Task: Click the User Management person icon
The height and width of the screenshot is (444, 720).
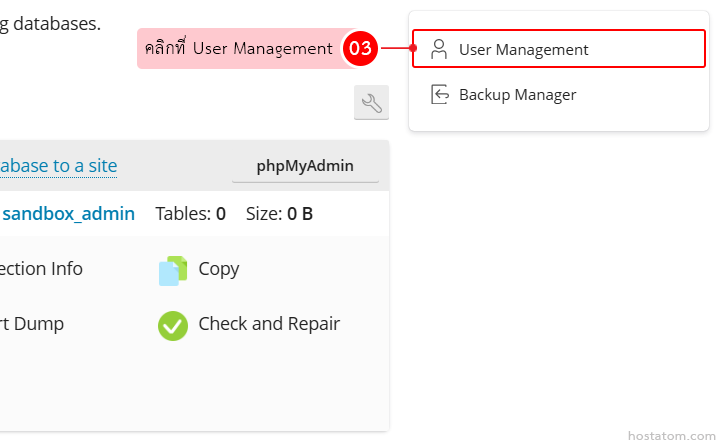Action: (x=438, y=49)
